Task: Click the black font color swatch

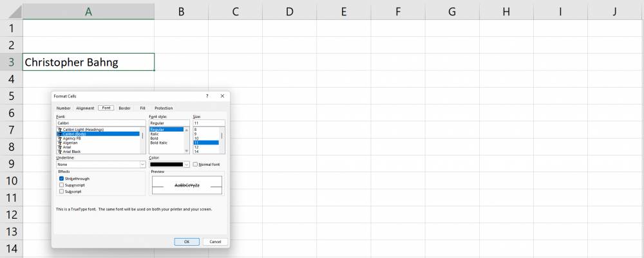Action: point(167,164)
